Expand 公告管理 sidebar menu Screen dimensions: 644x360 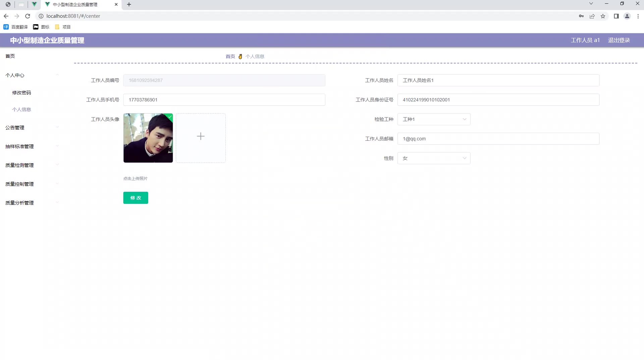pos(32,128)
